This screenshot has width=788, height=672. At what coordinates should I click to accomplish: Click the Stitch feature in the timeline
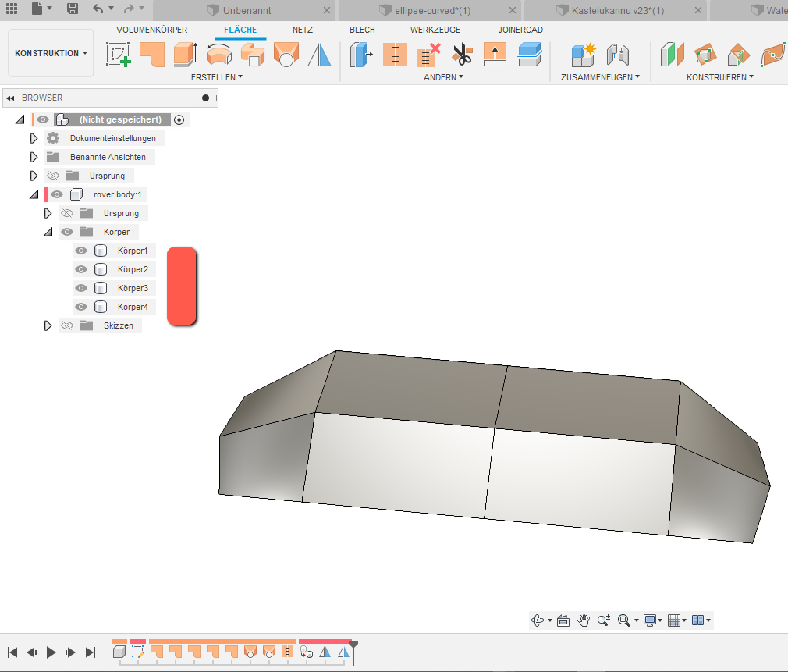tap(287, 652)
